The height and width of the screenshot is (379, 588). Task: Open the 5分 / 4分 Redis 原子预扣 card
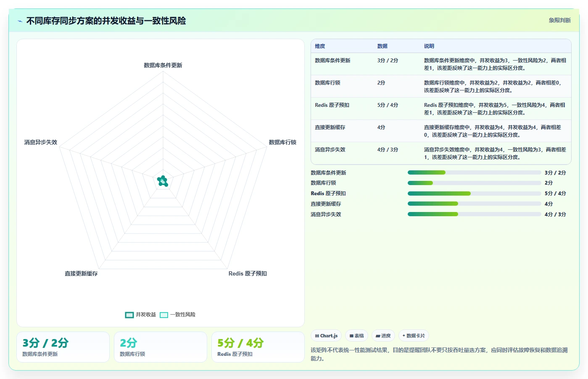coord(258,347)
